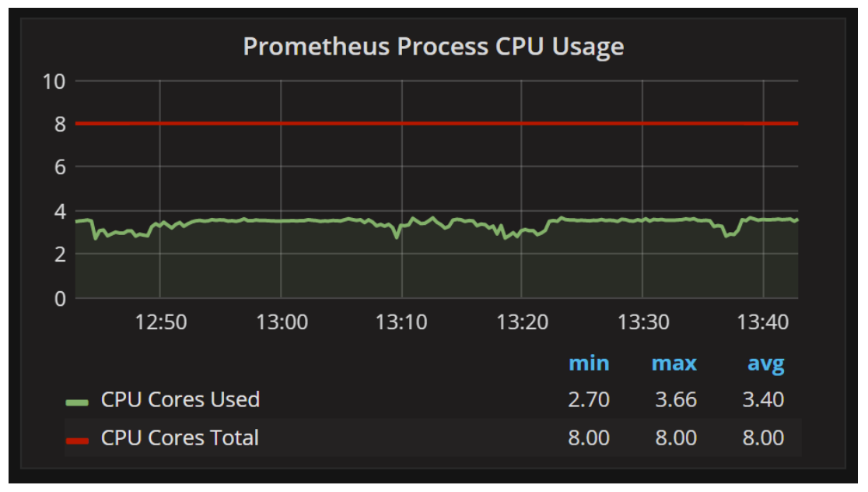Click the 13:40 time label on x-axis
This screenshot has height=492, width=868.
(763, 322)
